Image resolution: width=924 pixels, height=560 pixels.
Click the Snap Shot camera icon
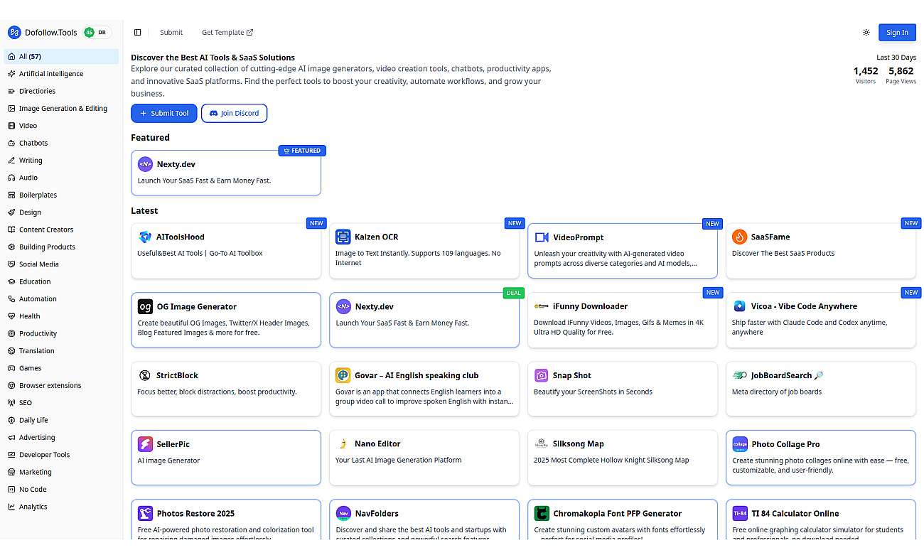tap(542, 375)
